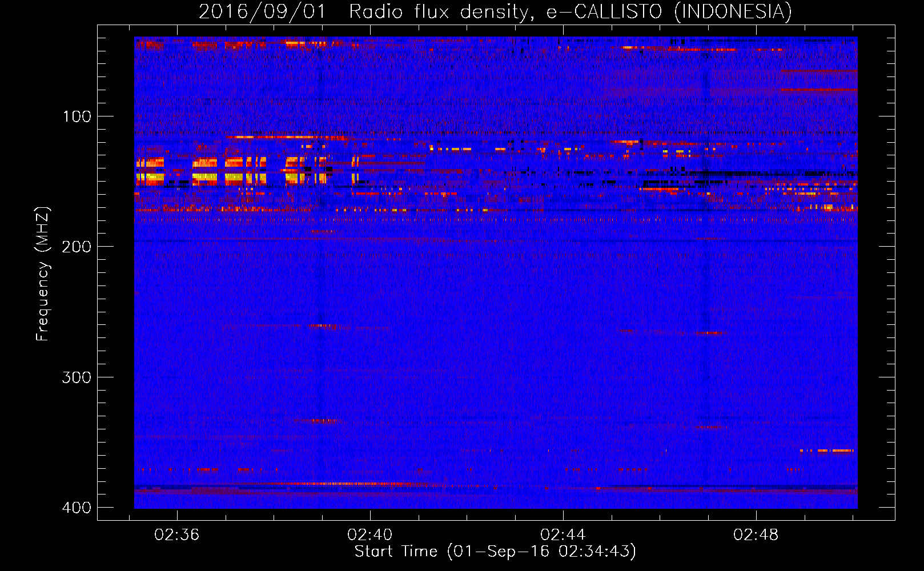
Task: Click the 200 frequency tick label
Action: coord(77,247)
